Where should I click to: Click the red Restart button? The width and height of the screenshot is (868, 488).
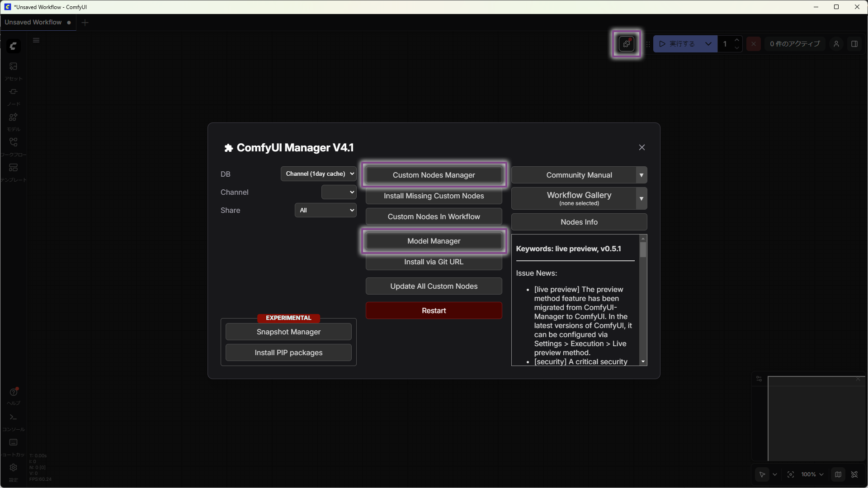[x=434, y=310]
